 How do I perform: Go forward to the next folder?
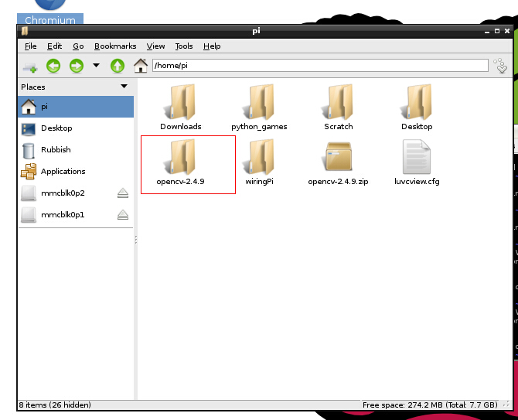click(x=76, y=67)
